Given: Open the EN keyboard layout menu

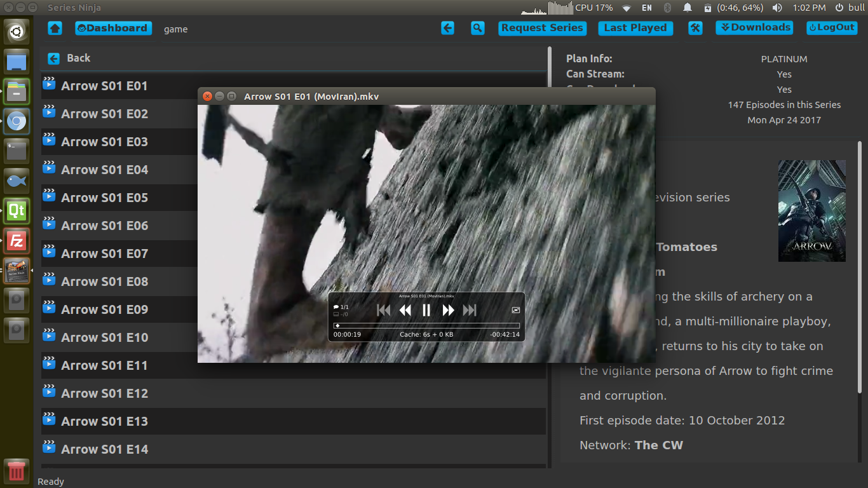Looking at the screenshot, I should (647, 8).
